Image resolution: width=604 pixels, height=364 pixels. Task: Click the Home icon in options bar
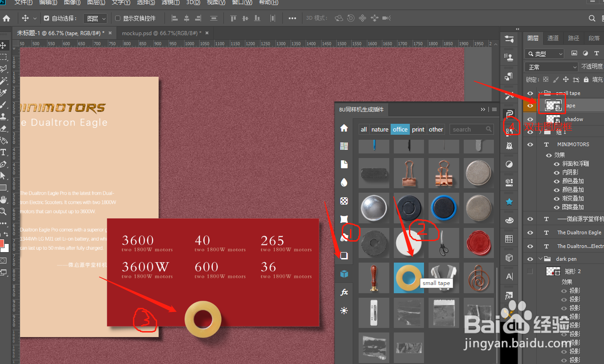click(6, 18)
